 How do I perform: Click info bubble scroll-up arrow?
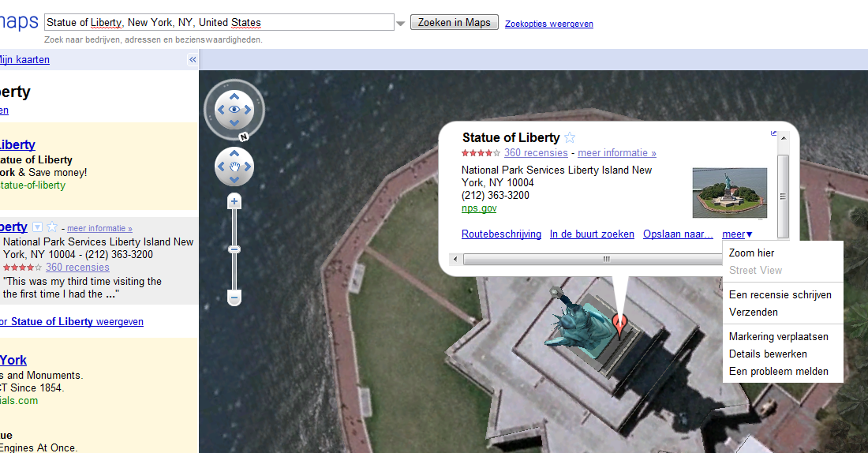(x=783, y=138)
